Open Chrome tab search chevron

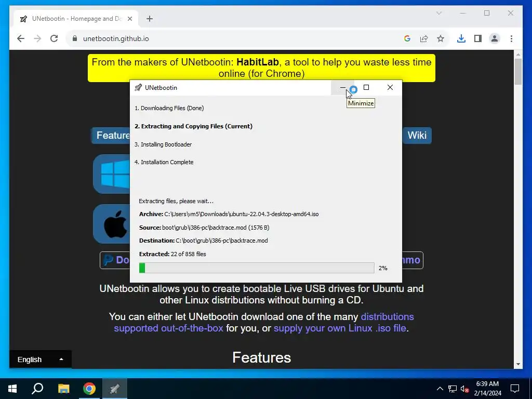(438, 13)
